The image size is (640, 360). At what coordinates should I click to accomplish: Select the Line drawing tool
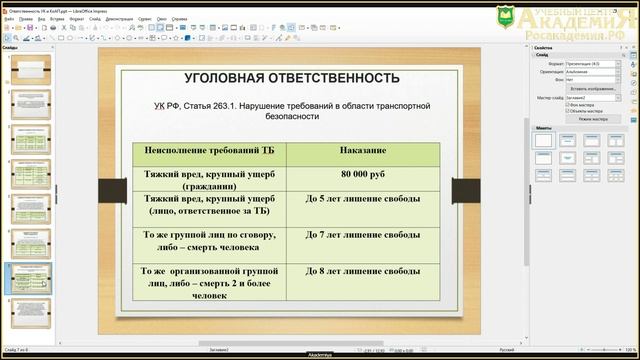(x=52, y=38)
